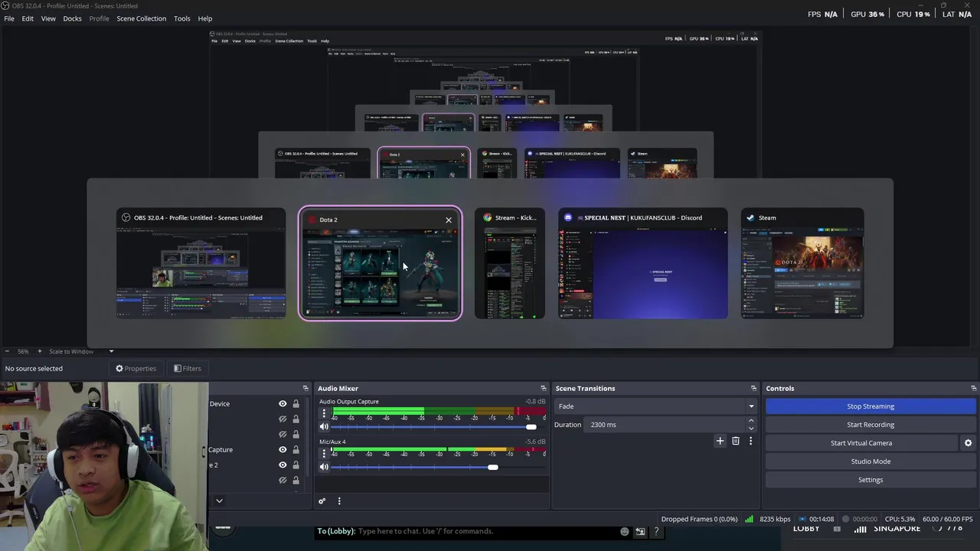Toggle visibility eye of Capture source
Image resolution: width=980 pixels, height=551 pixels.
coord(283,450)
